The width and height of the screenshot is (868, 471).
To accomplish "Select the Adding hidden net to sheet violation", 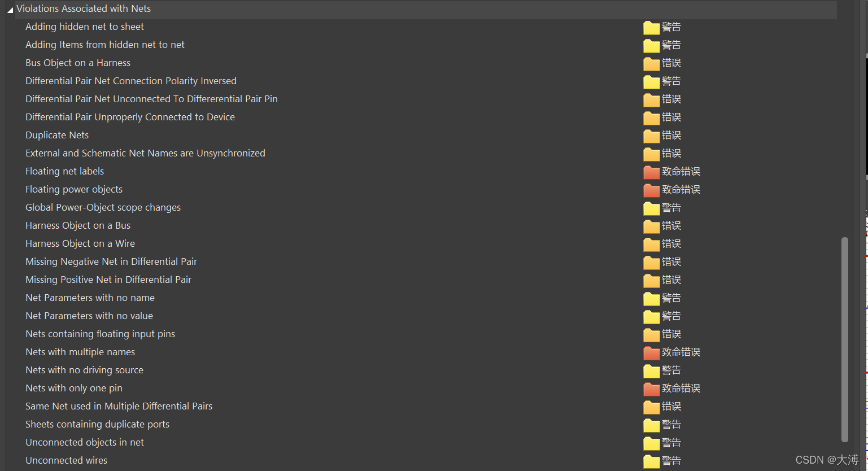I will coord(85,27).
